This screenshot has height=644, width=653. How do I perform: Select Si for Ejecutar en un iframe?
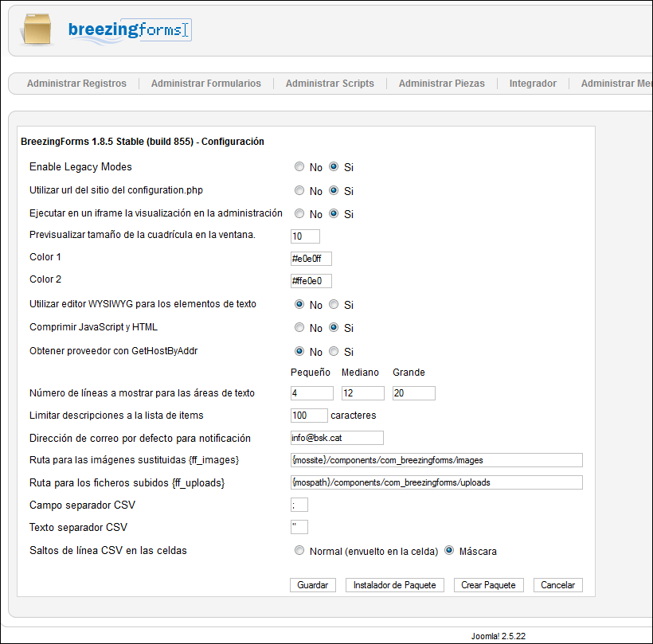coord(333,213)
